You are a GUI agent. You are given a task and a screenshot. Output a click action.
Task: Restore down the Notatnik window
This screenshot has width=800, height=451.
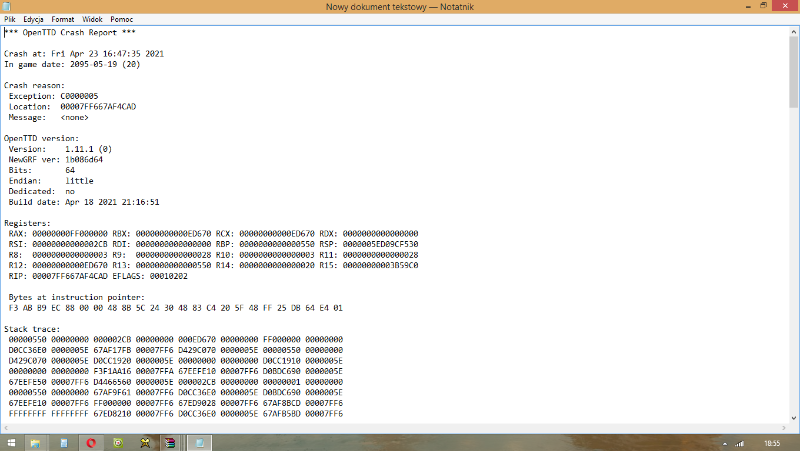764,6
